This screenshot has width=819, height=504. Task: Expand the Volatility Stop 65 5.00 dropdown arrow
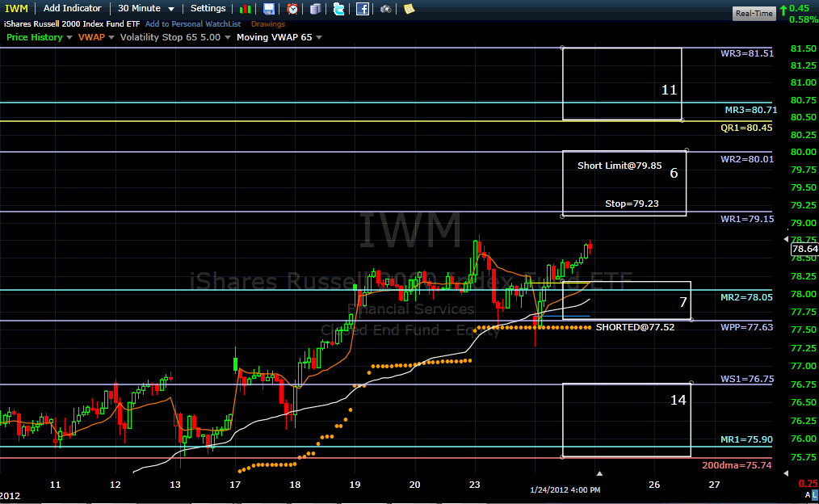[227, 38]
